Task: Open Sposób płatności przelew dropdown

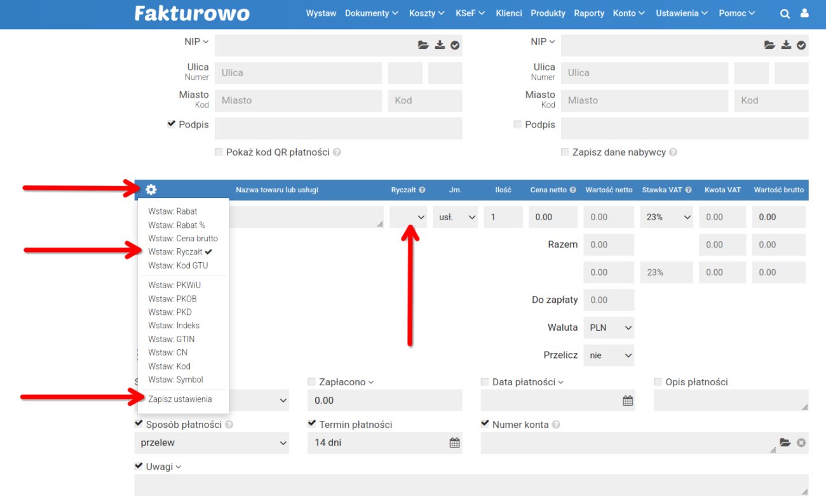Action: (x=212, y=443)
